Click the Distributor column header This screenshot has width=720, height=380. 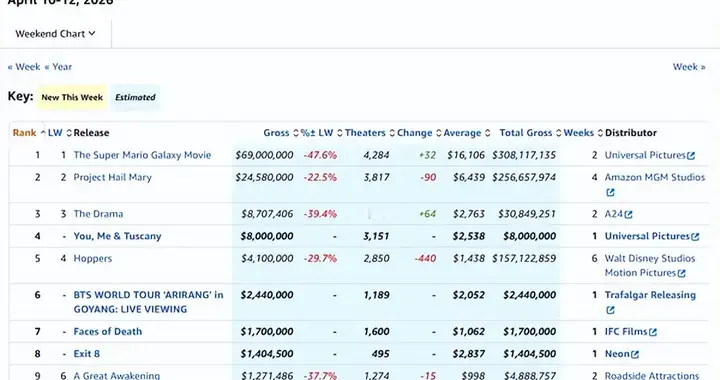(630, 133)
